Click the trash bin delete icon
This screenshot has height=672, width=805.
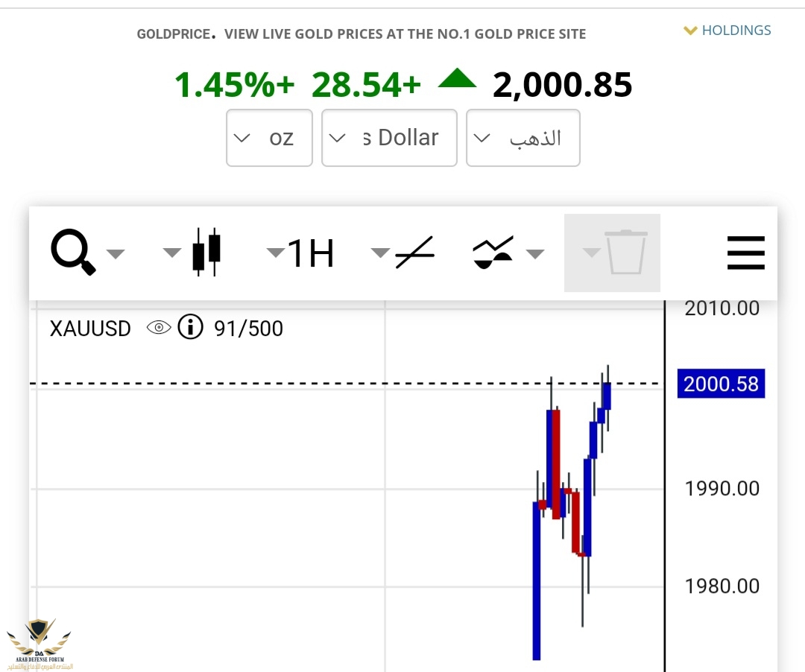point(625,253)
